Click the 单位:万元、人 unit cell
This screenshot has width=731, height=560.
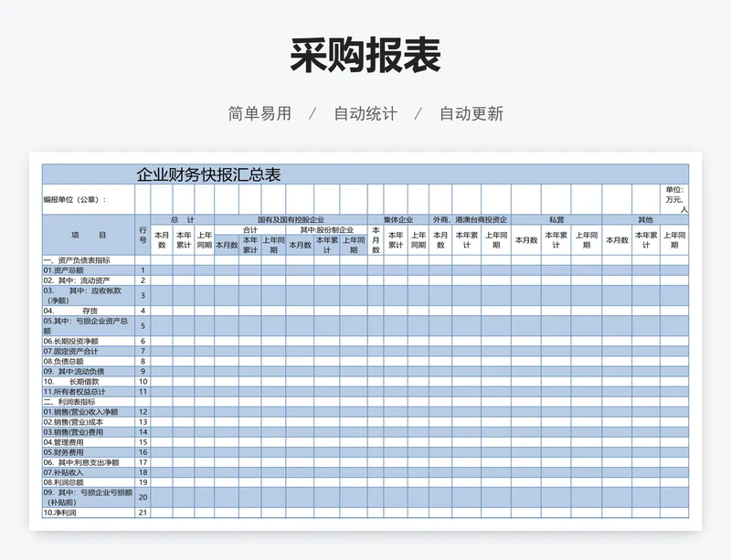tap(674, 199)
